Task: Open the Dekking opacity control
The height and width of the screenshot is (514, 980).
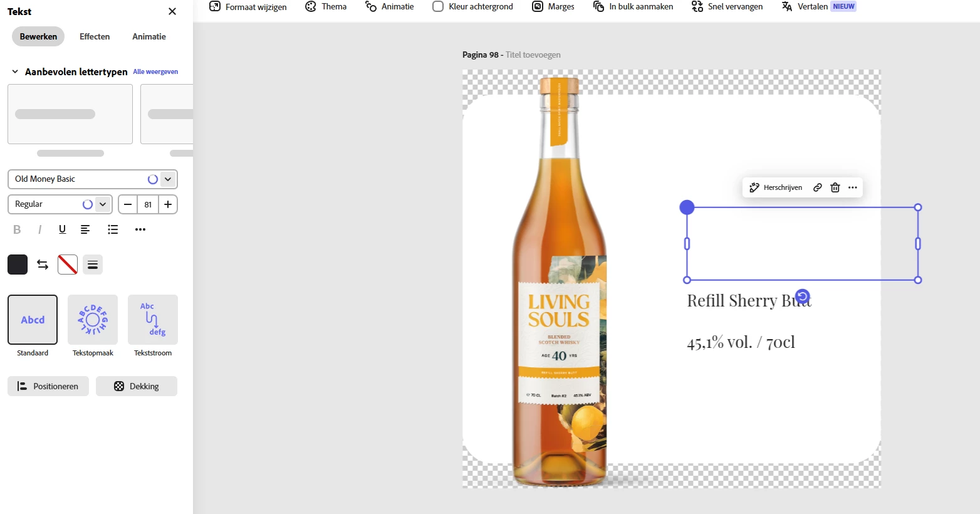Action: pos(137,386)
